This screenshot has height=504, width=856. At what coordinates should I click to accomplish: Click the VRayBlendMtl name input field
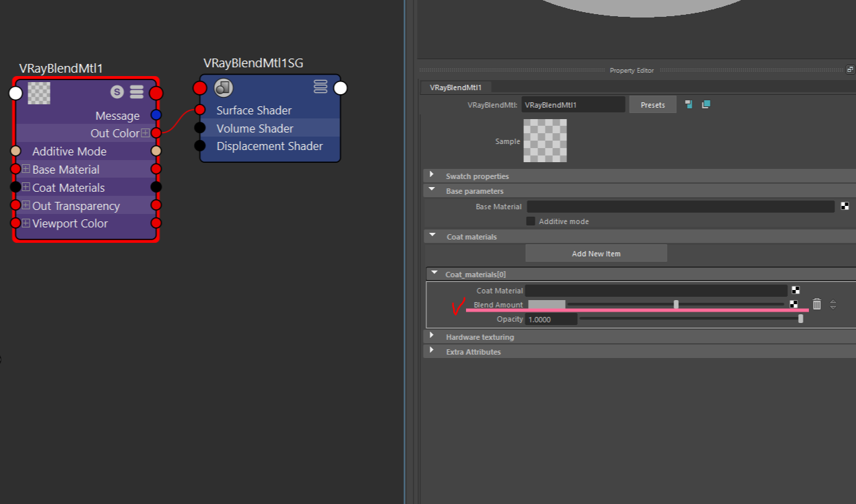[573, 104]
